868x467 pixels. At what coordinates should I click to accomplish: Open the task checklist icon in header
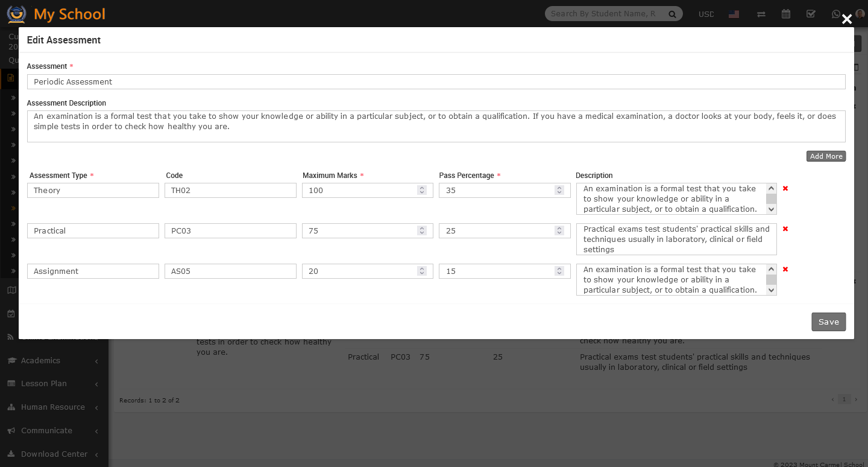coord(811,14)
